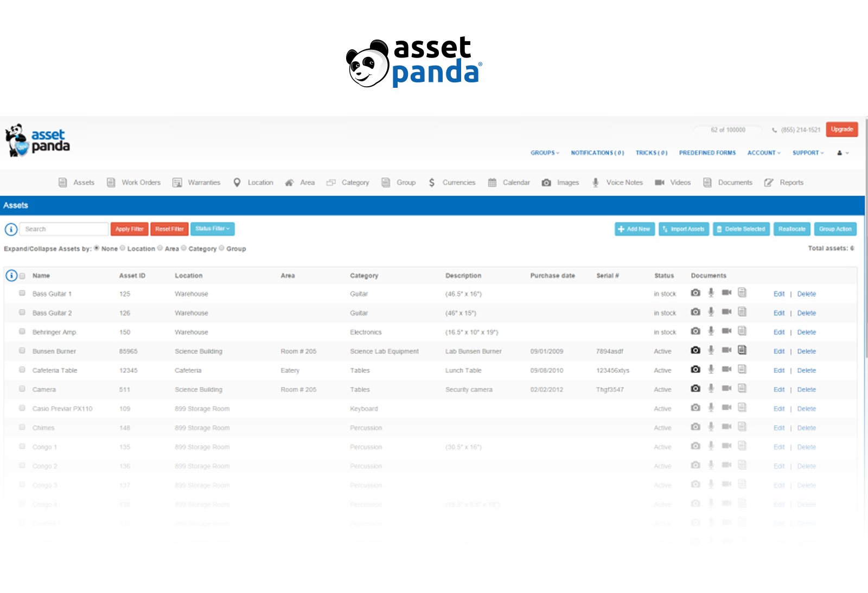868x593 pixels.
Task: Open microphone icon for Camera row
Action: coord(711,388)
